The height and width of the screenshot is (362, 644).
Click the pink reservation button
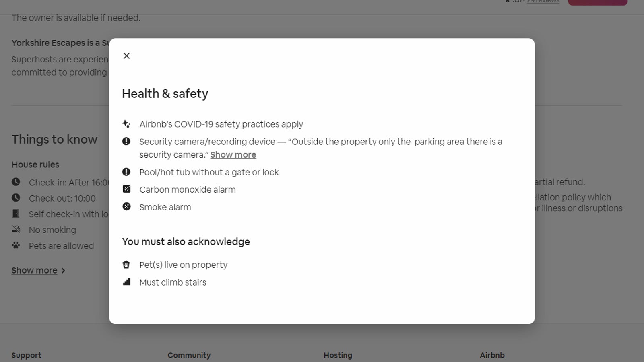pos(598,2)
